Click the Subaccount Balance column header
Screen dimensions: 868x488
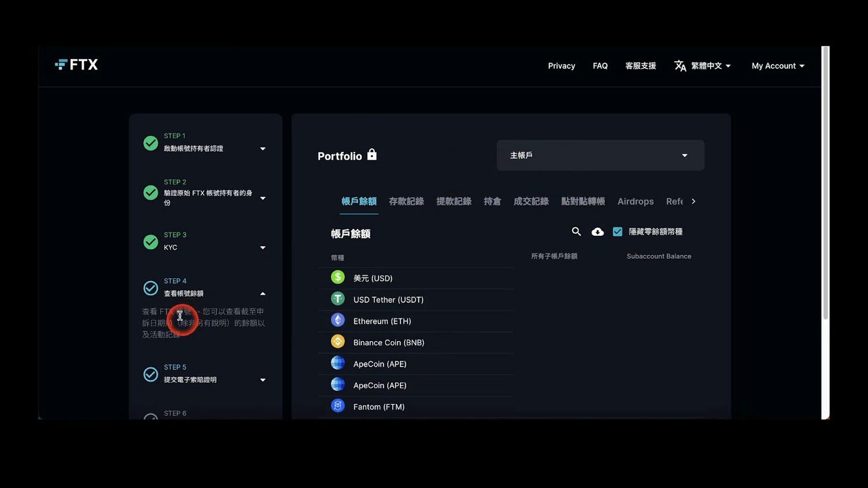point(659,256)
